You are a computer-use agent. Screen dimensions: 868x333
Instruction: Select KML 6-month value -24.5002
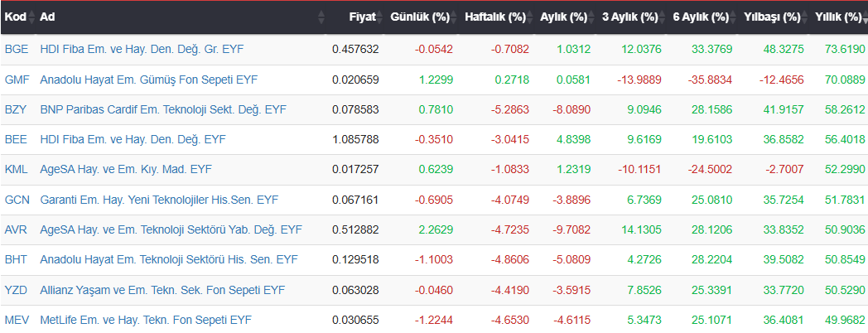pyautogui.click(x=711, y=170)
